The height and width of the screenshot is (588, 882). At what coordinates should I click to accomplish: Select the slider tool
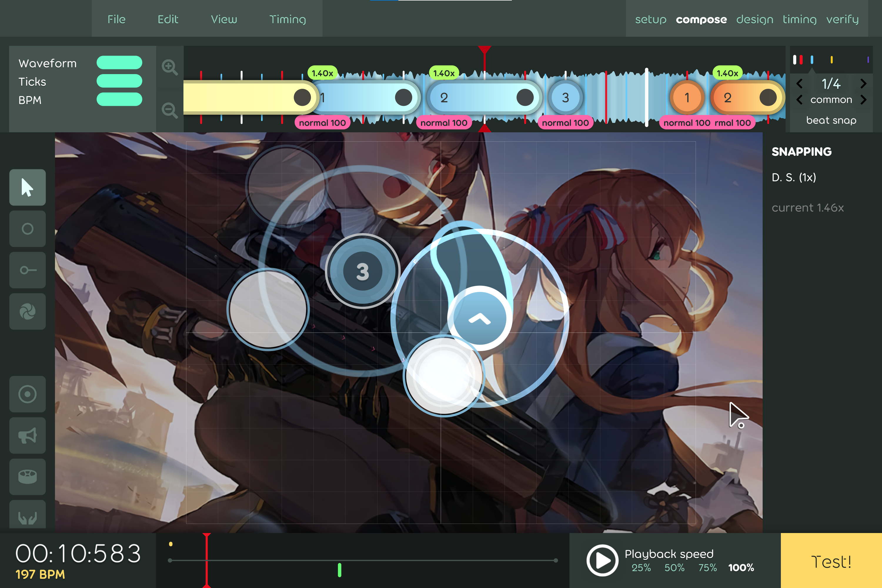click(x=27, y=270)
